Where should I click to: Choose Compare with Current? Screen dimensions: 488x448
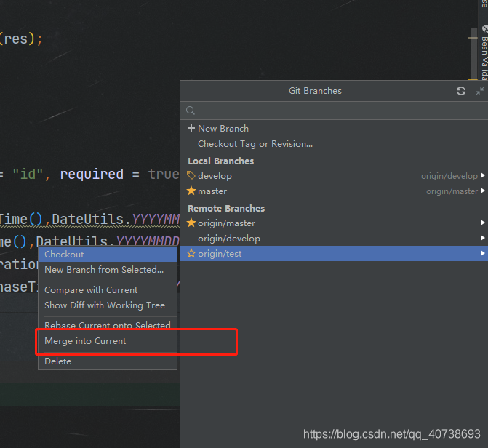(x=108, y=290)
